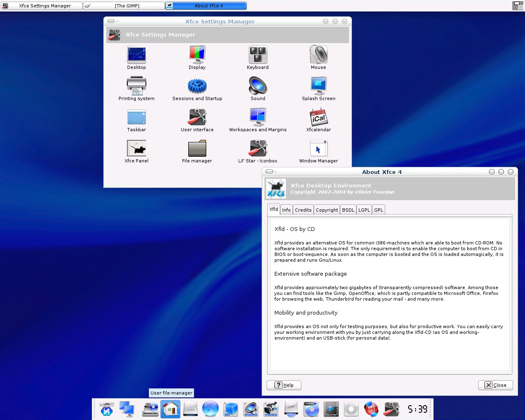Open the HD hard drive launcher in panel

click(191, 409)
